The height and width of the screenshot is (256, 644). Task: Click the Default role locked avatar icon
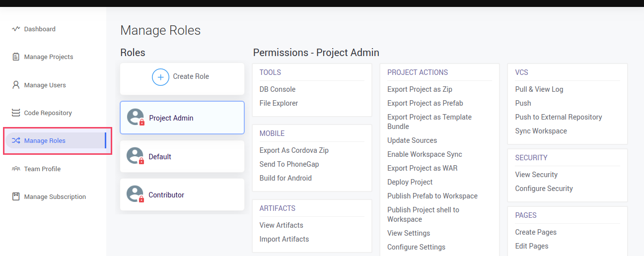coord(136,156)
